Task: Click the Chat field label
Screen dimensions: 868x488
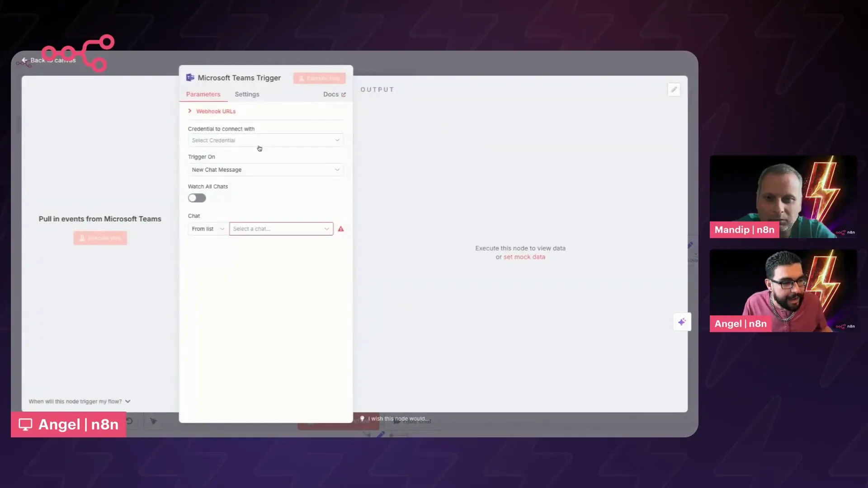Action: pos(194,216)
